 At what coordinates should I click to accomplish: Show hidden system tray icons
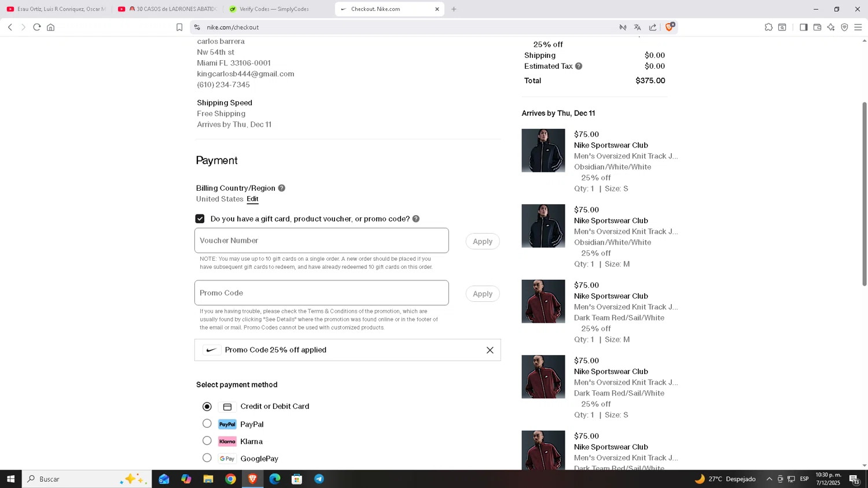(x=769, y=479)
